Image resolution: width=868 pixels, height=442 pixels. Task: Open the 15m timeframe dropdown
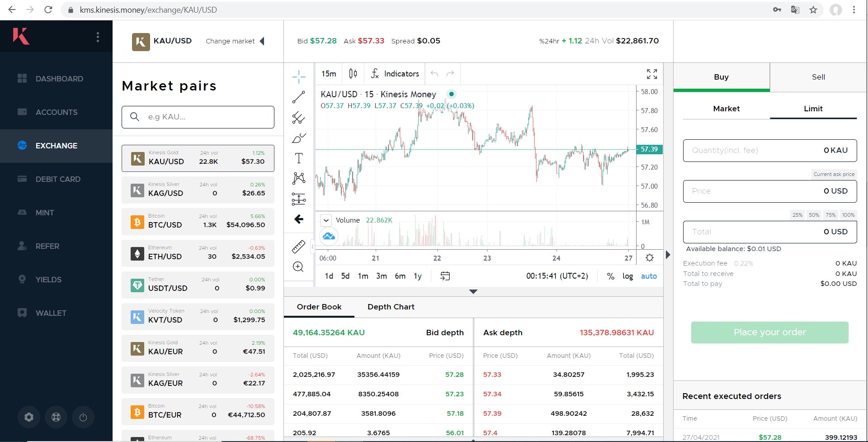click(329, 74)
